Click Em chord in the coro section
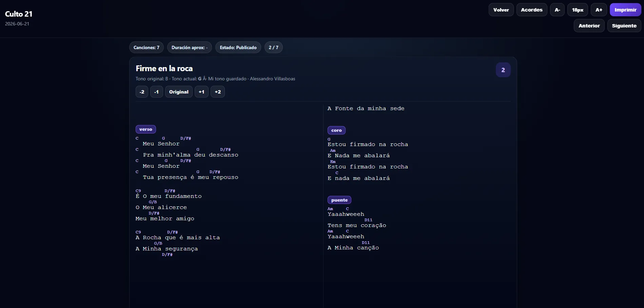The height and width of the screenshot is (308, 644). [x=333, y=162]
